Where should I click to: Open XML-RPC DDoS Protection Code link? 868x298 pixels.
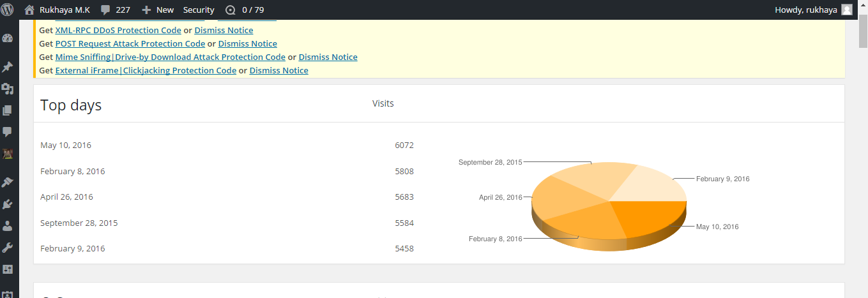point(118,30)
